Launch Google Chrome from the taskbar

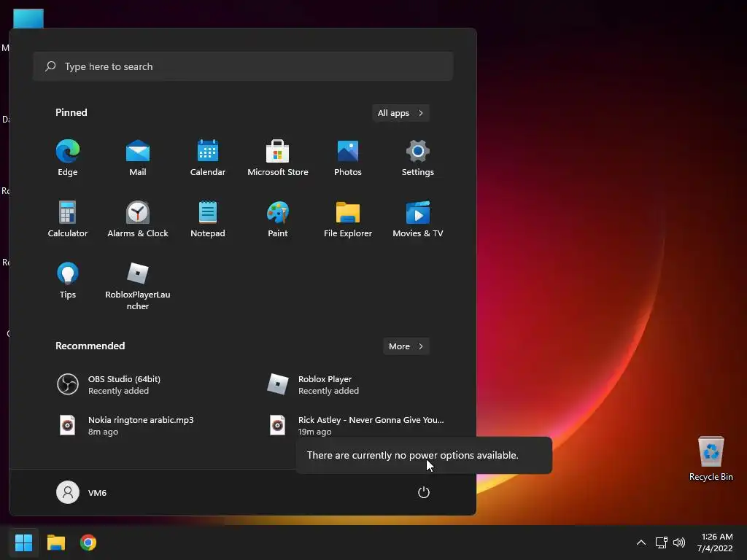pyautogui.click(x=88, y=542)
